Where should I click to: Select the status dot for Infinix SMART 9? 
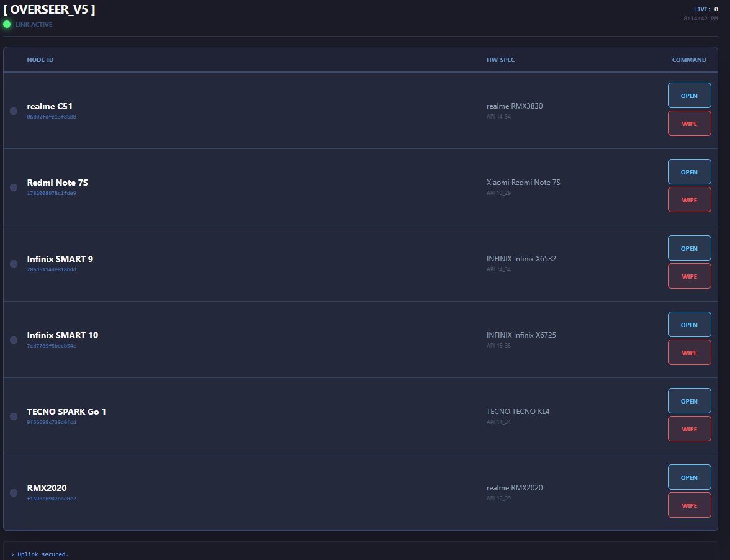[x=14, y=264]
